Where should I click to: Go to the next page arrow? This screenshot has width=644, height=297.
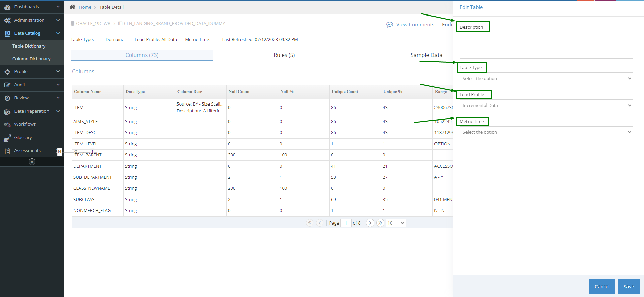370,223
